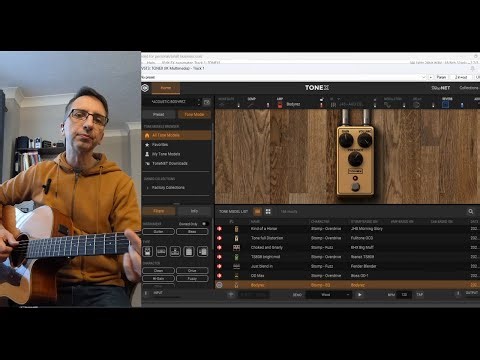
Task: Click the center knob on the gold pedal
Action: point(355,159)
